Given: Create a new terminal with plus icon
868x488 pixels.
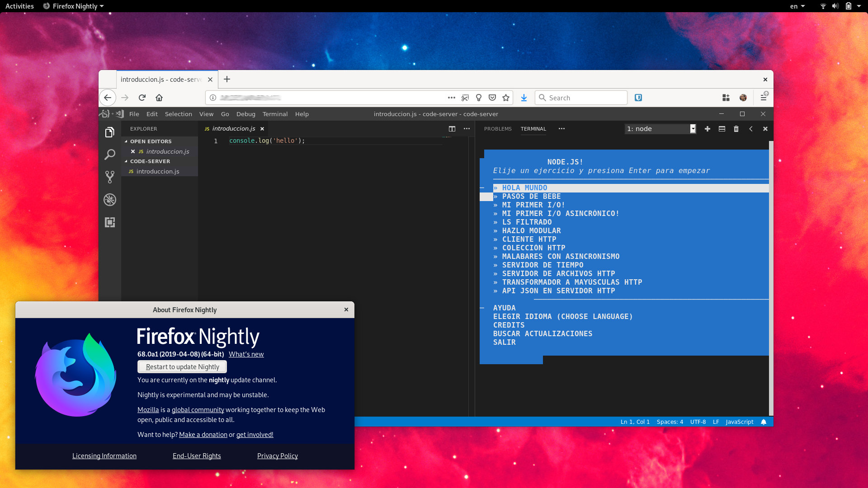Looking at the screenshot, I should click(708, 129).
